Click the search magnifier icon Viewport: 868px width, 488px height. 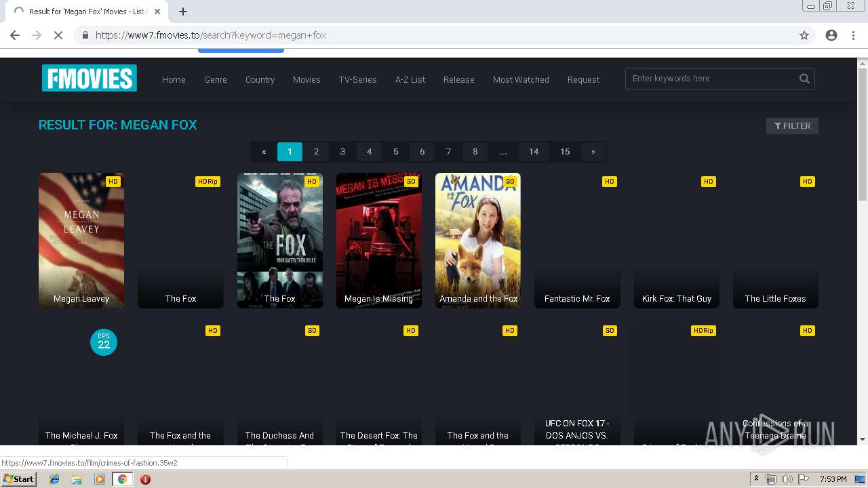tap(804, 79)
